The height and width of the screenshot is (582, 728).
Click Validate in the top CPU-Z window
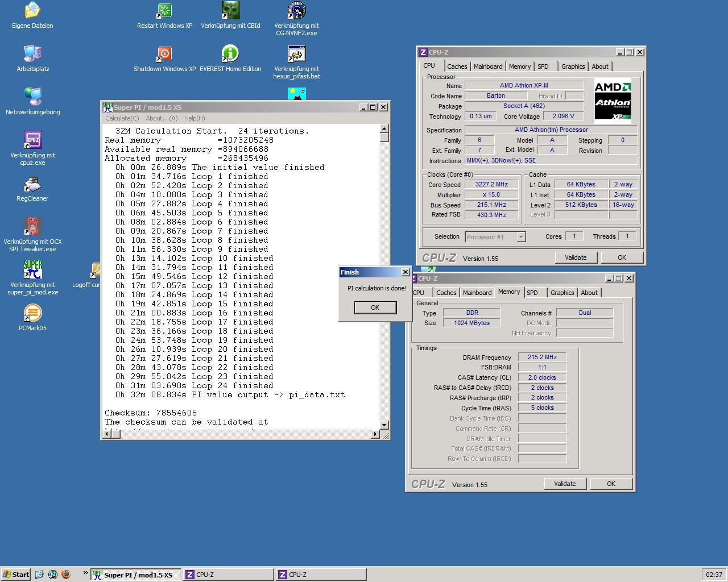click(x=576, y=257)
